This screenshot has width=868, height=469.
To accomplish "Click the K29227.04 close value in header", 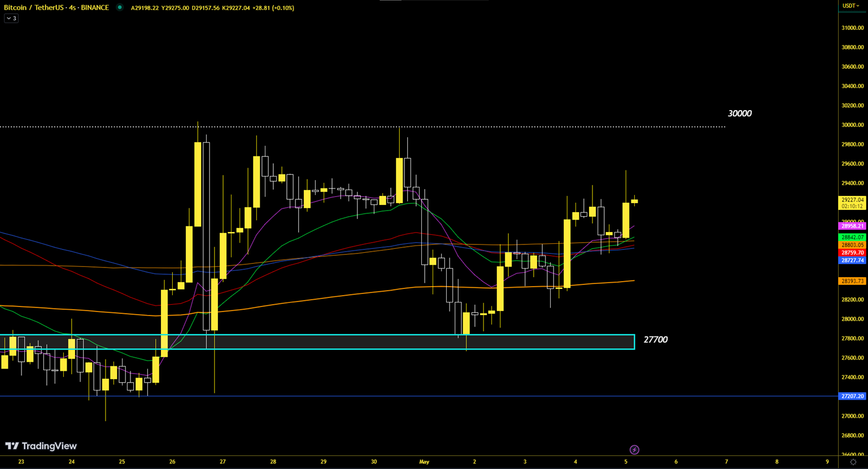I will pyautogui.click(x=235, y=8).
